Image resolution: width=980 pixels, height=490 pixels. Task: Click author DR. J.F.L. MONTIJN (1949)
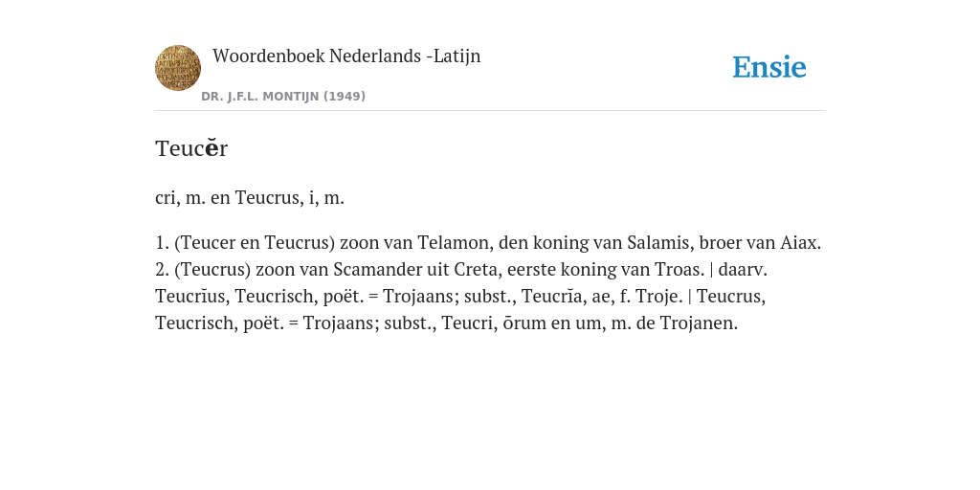[x=283, y=97]
